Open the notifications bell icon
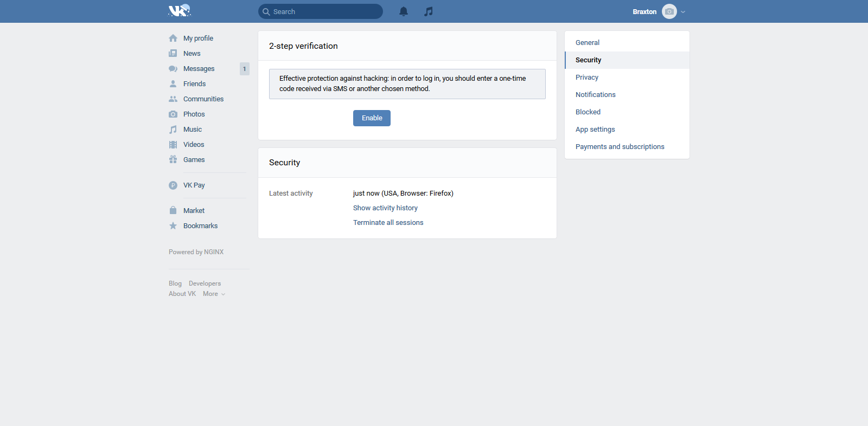This screenshot has width=868, height=426. coord(404,11)
